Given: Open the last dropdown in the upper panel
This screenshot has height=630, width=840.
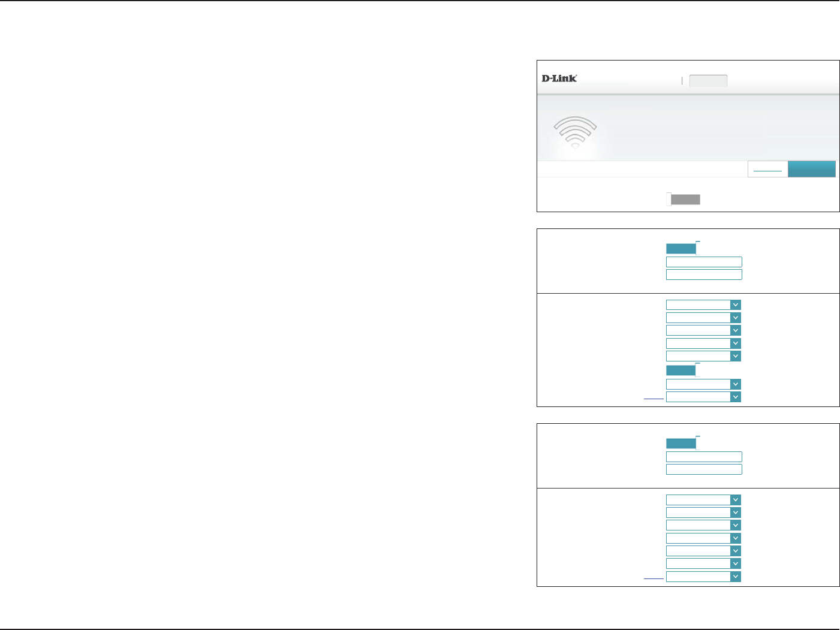Looking at the screenshot, I should [703, 397].
